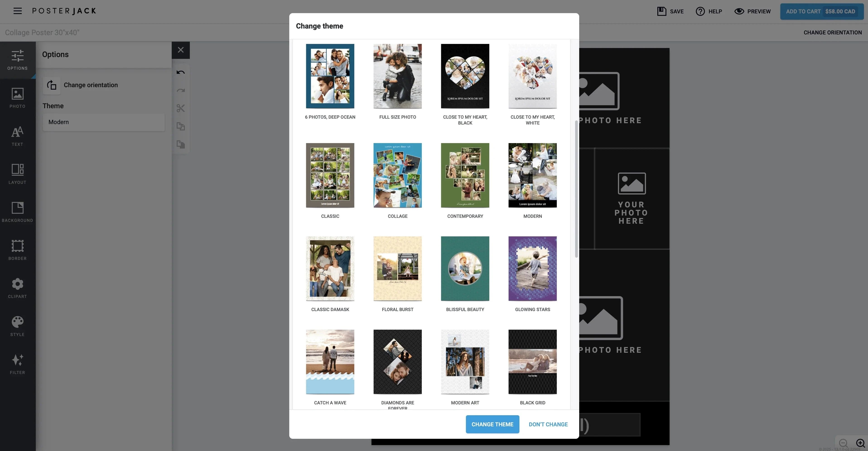Click the Posterjack logo

pos(64,11)
